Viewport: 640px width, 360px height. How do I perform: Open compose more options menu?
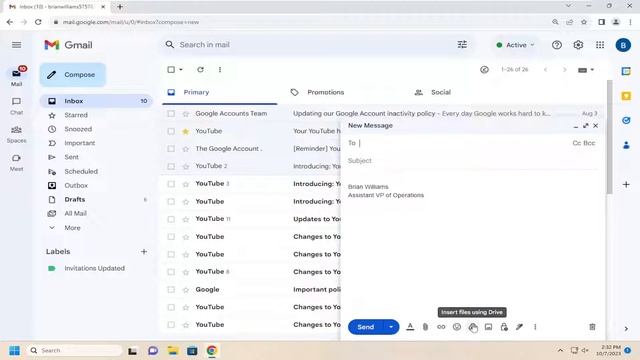535,327
